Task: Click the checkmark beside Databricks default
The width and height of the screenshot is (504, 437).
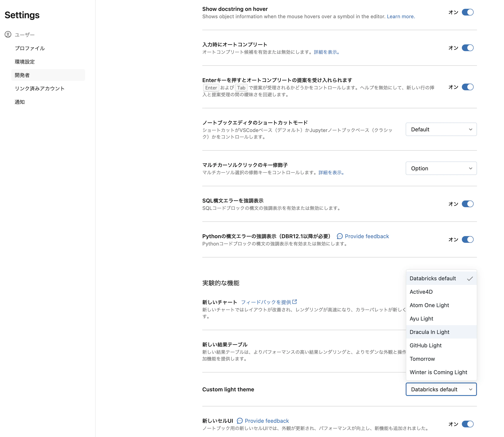Action: pos(470,278)
